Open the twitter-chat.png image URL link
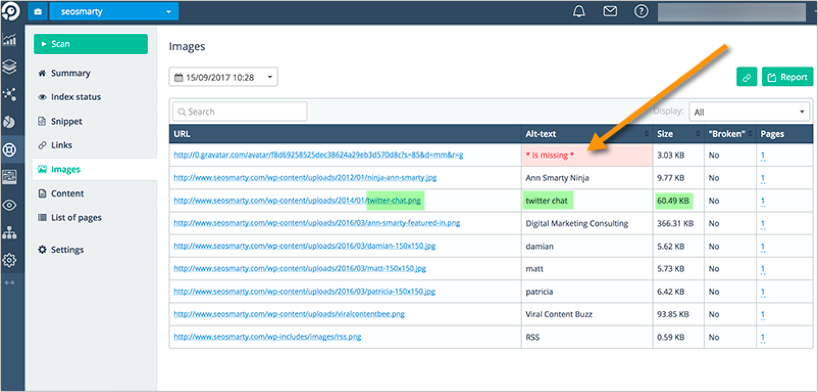Image resolution: width=818 pixels, height=392 pixels. click(299, 200)
